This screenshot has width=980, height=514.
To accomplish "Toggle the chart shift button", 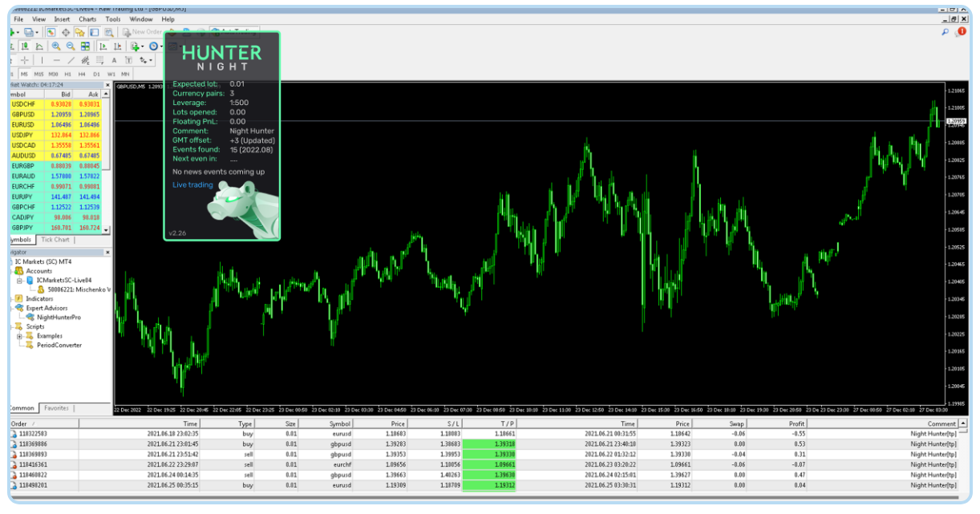I will click(117, 47).
